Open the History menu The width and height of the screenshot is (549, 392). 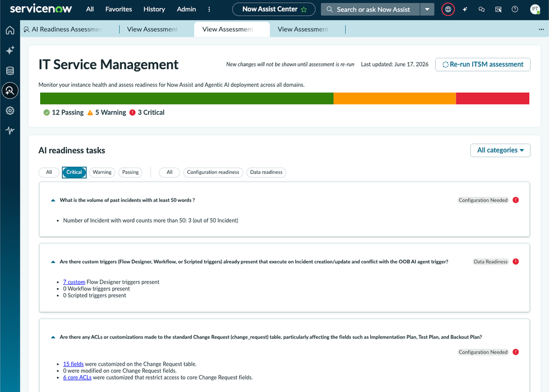(154, 9)
